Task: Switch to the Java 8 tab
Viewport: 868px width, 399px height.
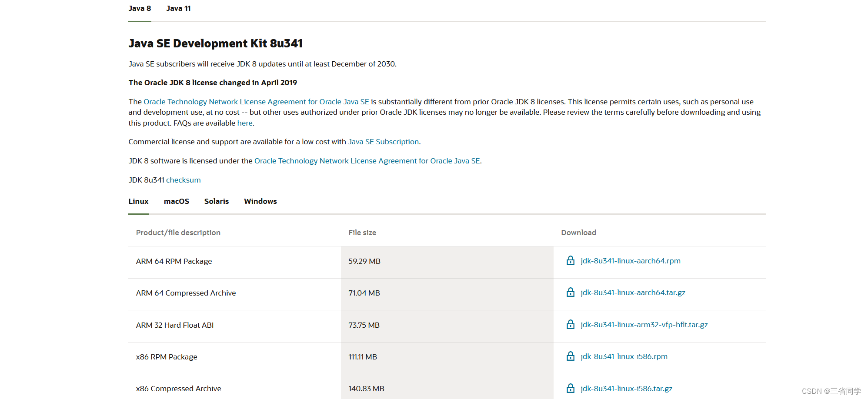Action: (x=140, y=8)
